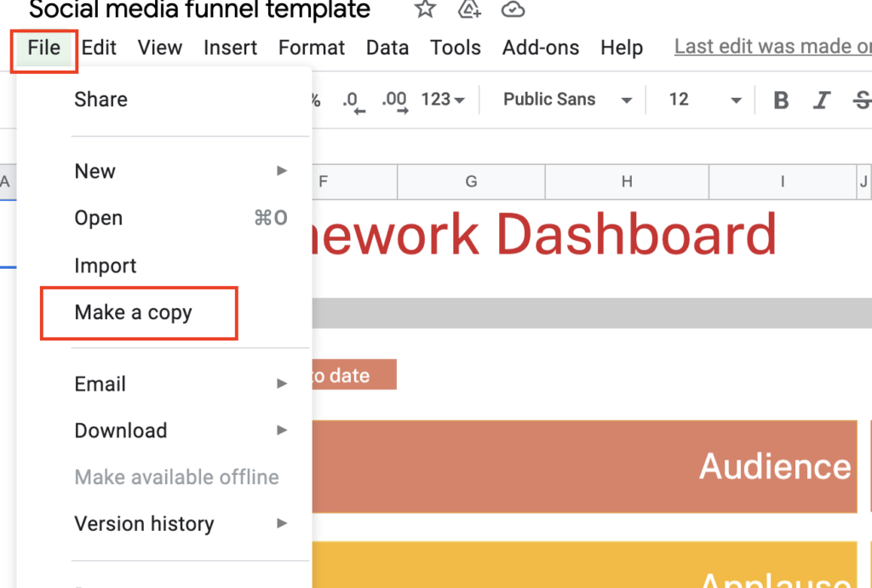
Task: Star the Social media funnel template document
Action: (425, 9)
